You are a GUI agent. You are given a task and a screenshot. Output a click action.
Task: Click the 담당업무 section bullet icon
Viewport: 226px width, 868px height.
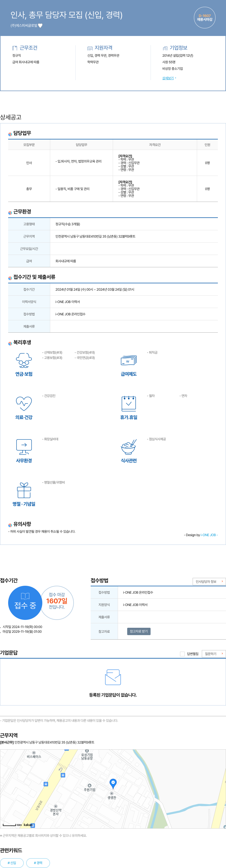[x=10, y=134]
